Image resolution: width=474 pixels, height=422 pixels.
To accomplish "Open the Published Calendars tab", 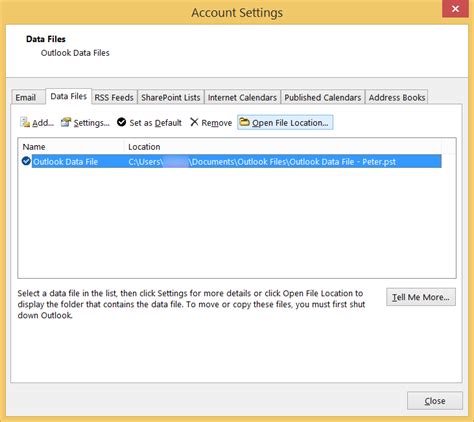I will pyautogui.click(x=323, y=98).
